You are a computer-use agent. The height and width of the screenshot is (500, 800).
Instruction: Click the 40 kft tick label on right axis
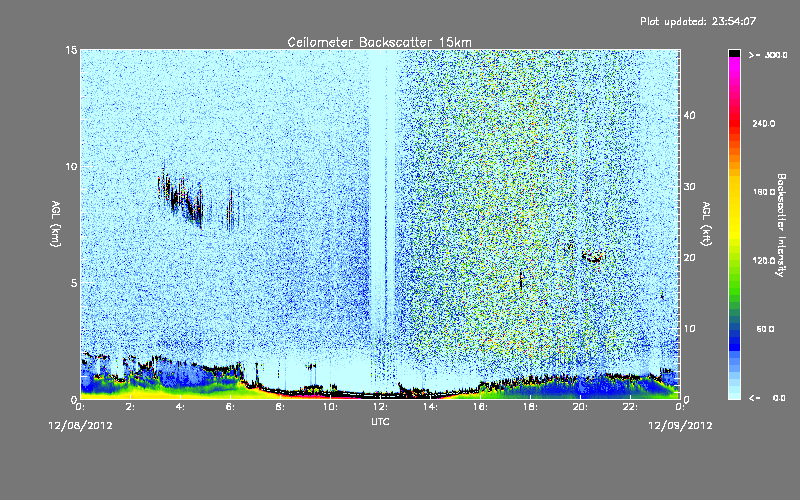[689, 115]
